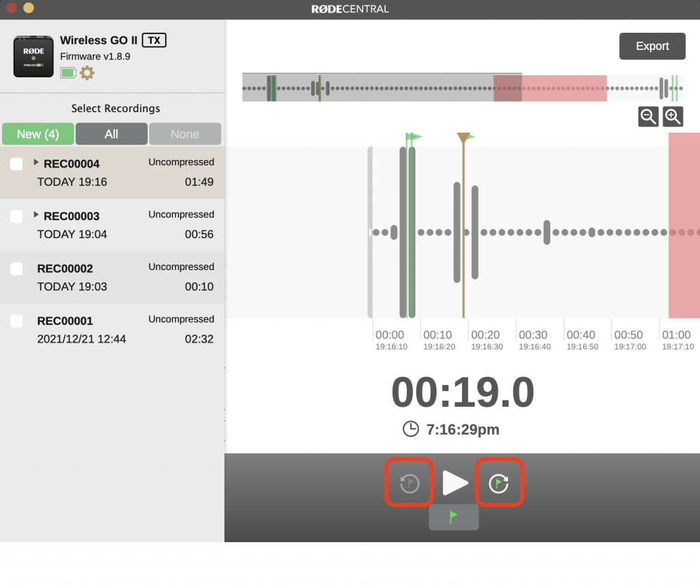The image size is (700, 588).
Task: Click the 00:30 timeline ruler label
Action: point(533,335)
